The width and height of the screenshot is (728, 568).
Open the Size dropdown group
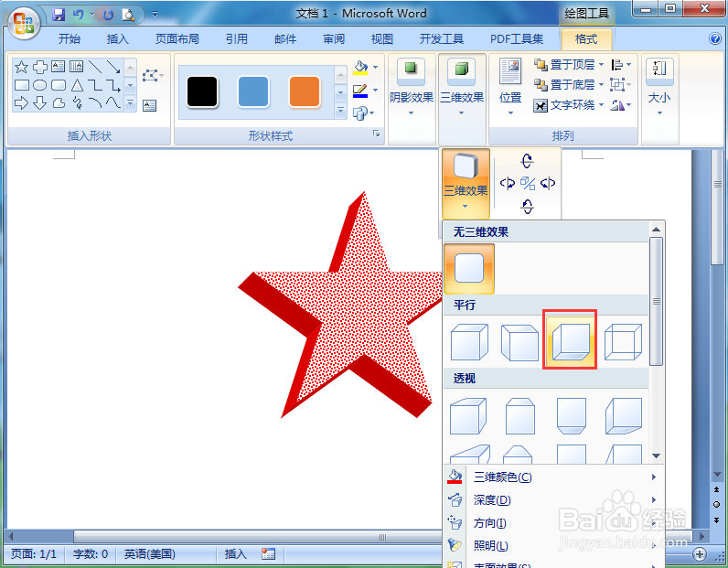pos(659,87)
